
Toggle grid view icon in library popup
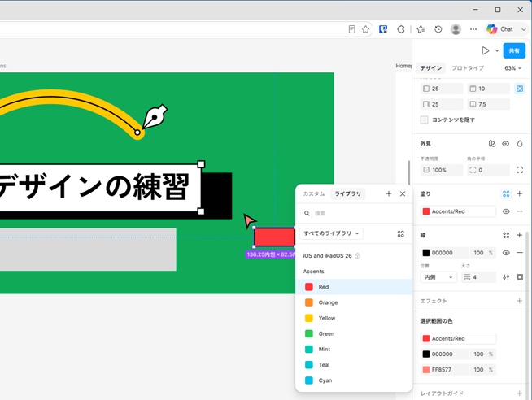[x=401, y=234]
